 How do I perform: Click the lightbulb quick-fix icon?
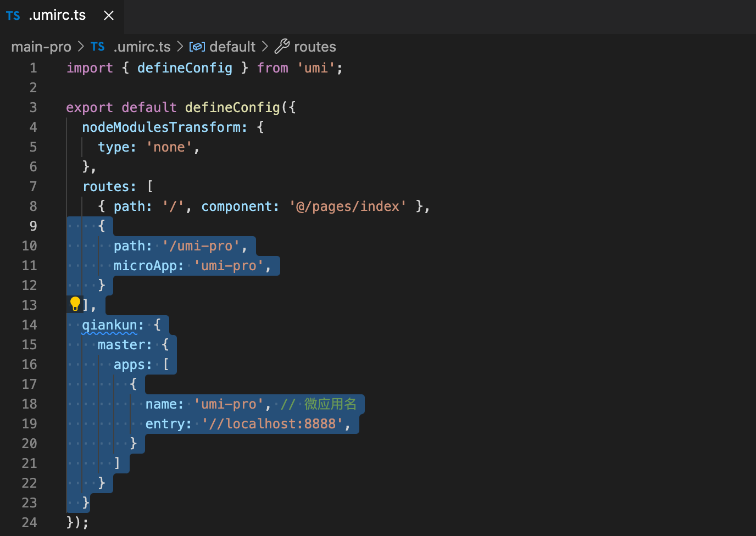75,304
